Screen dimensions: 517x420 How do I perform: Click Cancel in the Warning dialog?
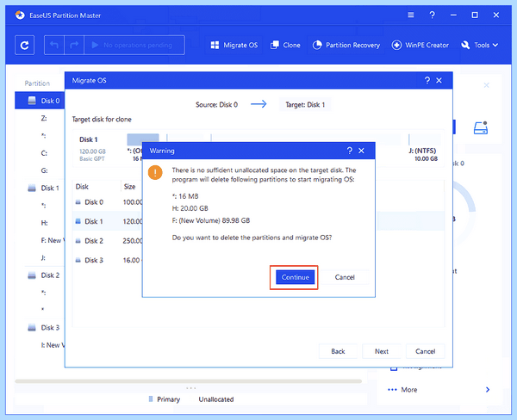click(x=345, y=277)
